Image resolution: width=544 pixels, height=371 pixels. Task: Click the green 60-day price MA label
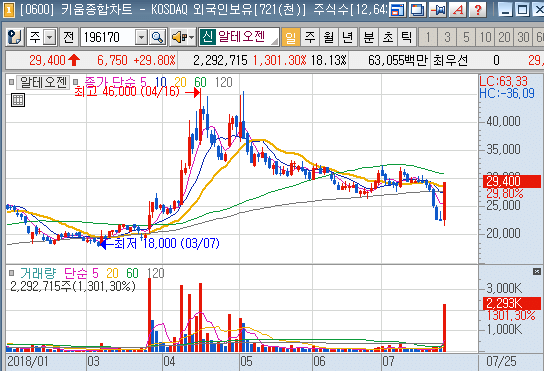[x=201, y=82]
